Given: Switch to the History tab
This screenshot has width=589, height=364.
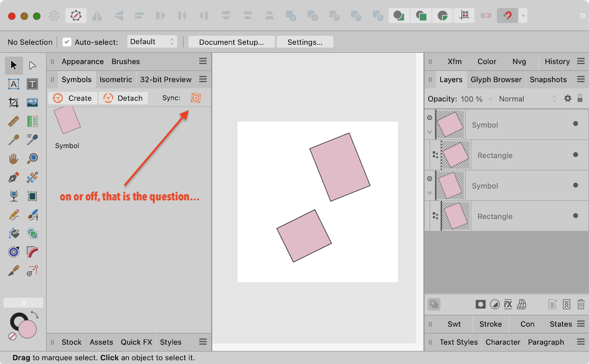Looking at the screenshot, I should (558, 61).
